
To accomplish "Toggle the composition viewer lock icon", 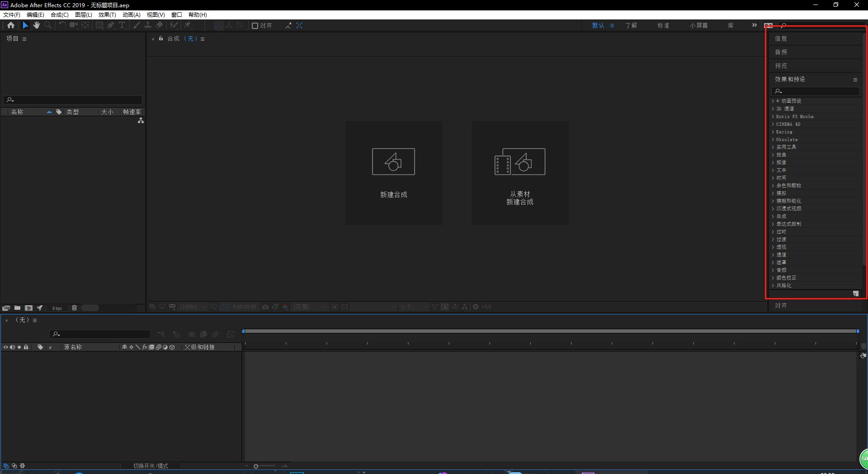I will tap(161, 38).
